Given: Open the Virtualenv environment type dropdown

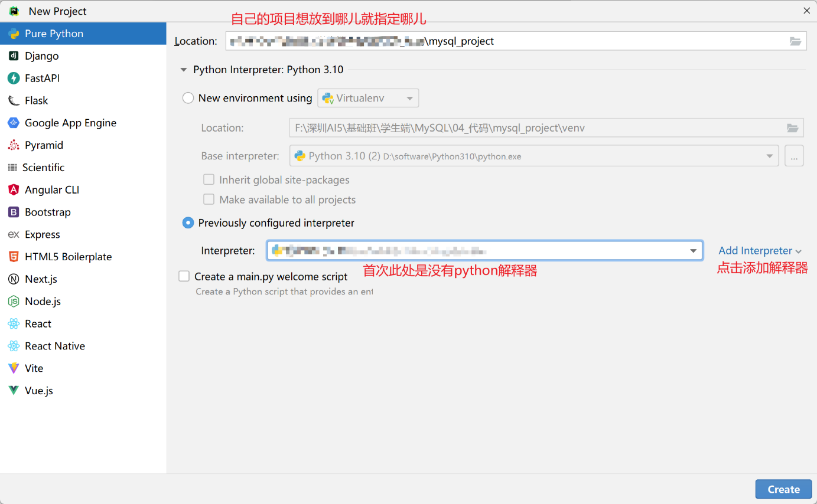Looking at the screenshot, I should pos(368,98).
